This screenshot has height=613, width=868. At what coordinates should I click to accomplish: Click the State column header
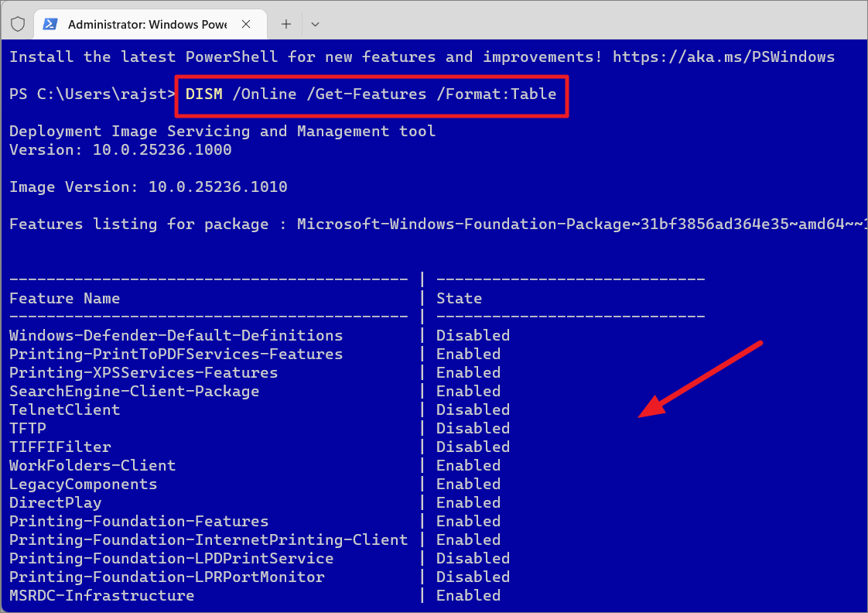tap(459, 298)
